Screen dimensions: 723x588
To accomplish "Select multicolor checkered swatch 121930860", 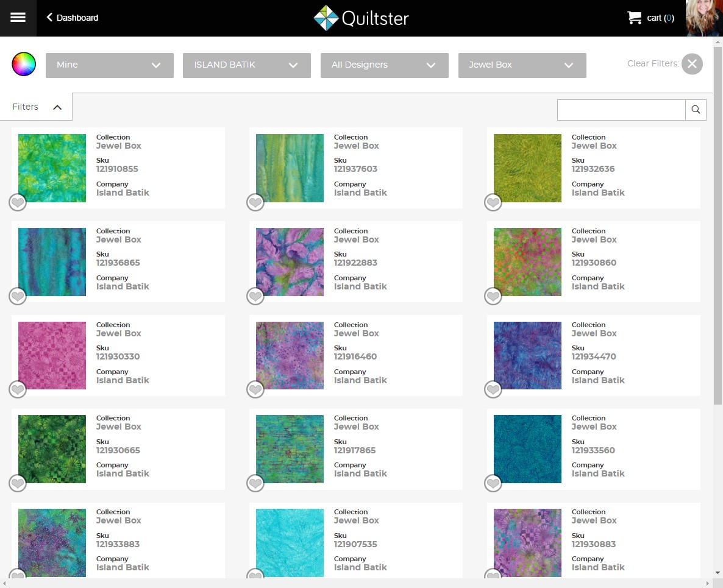I will tap(527, 262).
